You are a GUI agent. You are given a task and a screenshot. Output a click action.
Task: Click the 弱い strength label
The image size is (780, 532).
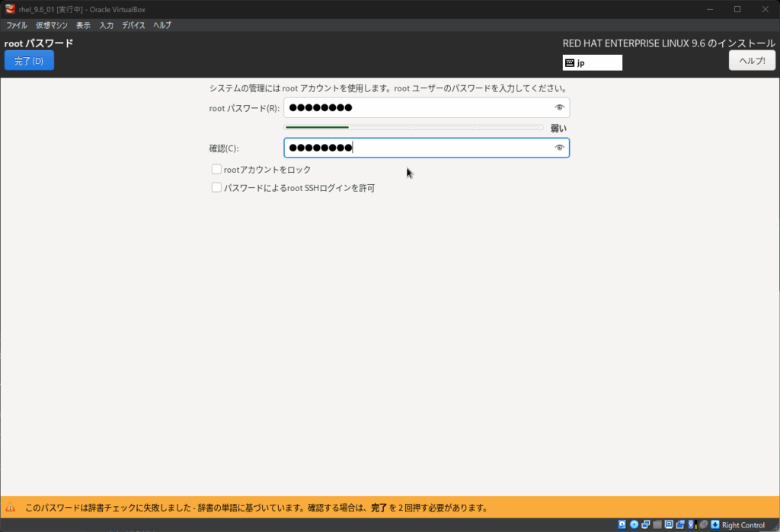tap(558, 129)
